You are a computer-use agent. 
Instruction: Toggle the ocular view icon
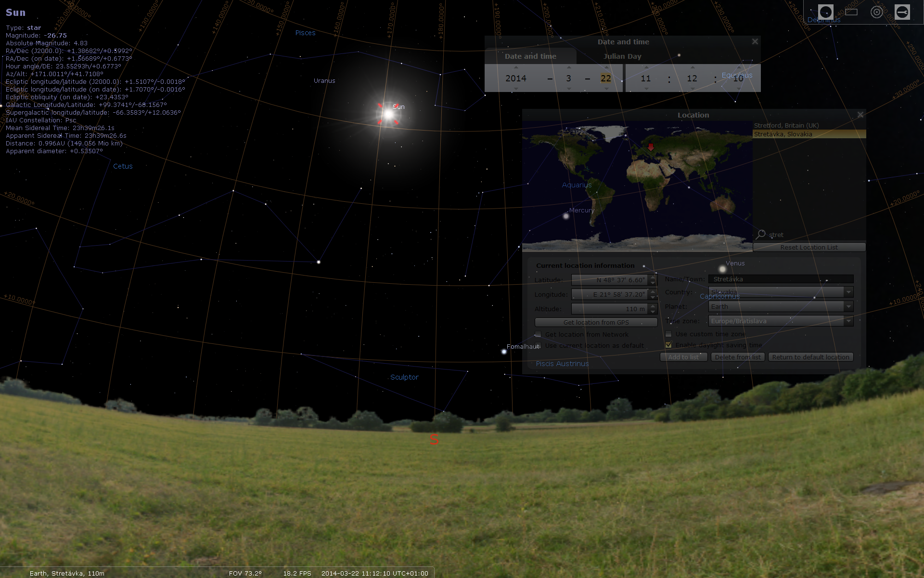[x=826, y=12]
